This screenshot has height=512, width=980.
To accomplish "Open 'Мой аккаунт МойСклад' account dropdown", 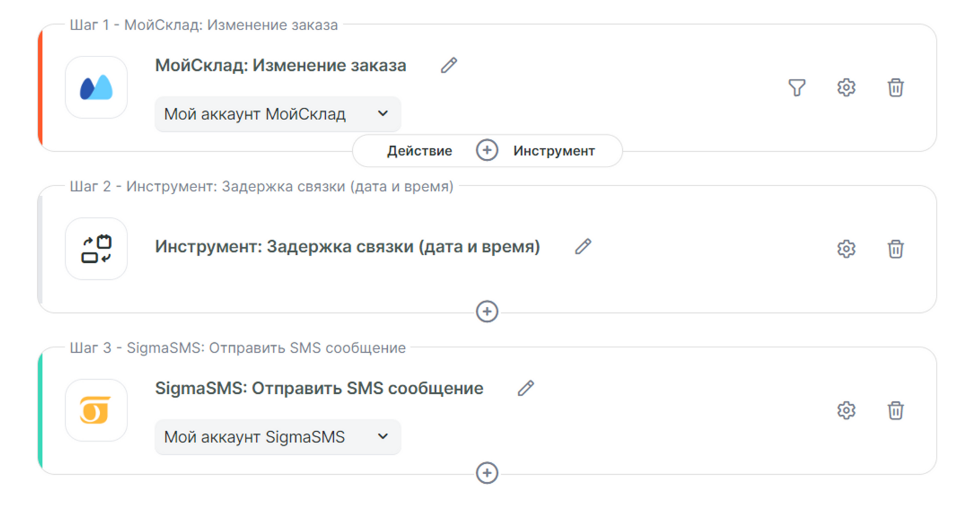I will 277,114.
